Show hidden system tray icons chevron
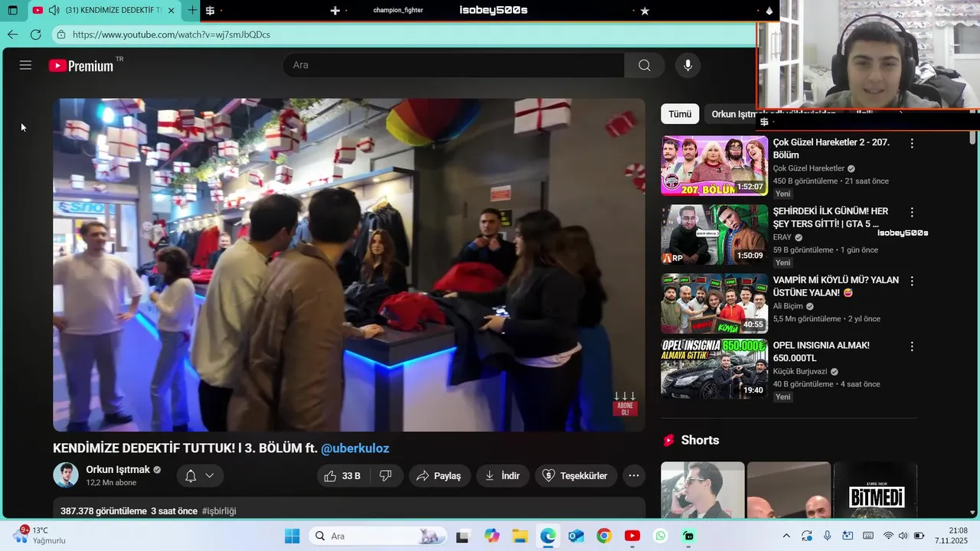Viewport: 980px width, 551px height. tap(786, 536)
